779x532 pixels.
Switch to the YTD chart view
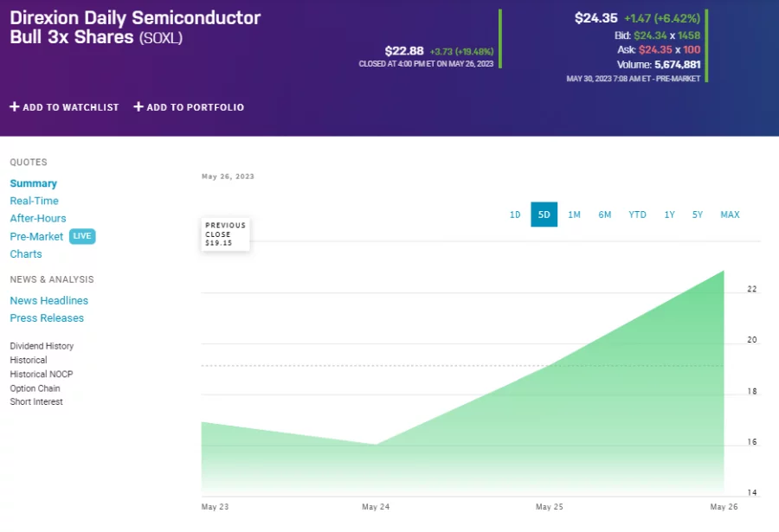637,214
